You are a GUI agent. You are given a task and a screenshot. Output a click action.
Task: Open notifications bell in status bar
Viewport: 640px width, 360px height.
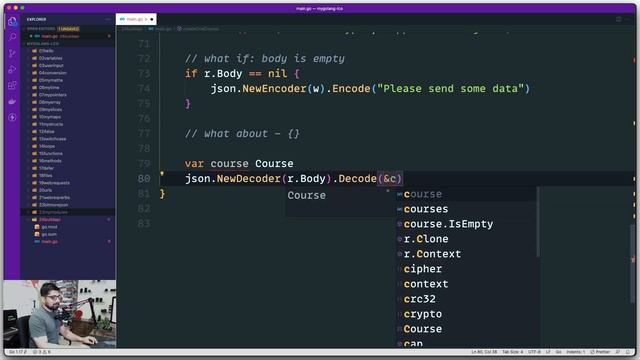point(629,352)
